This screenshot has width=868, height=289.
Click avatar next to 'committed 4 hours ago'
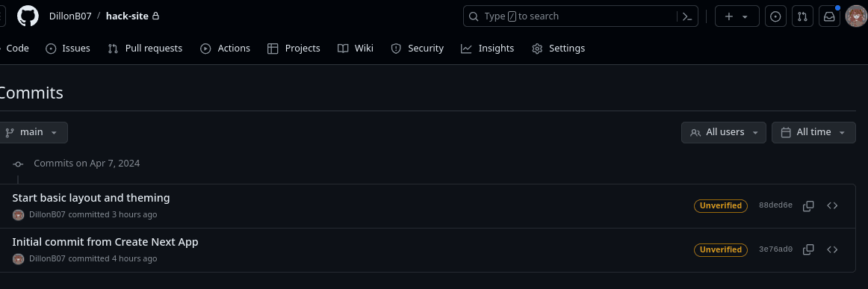pos(18,258)
